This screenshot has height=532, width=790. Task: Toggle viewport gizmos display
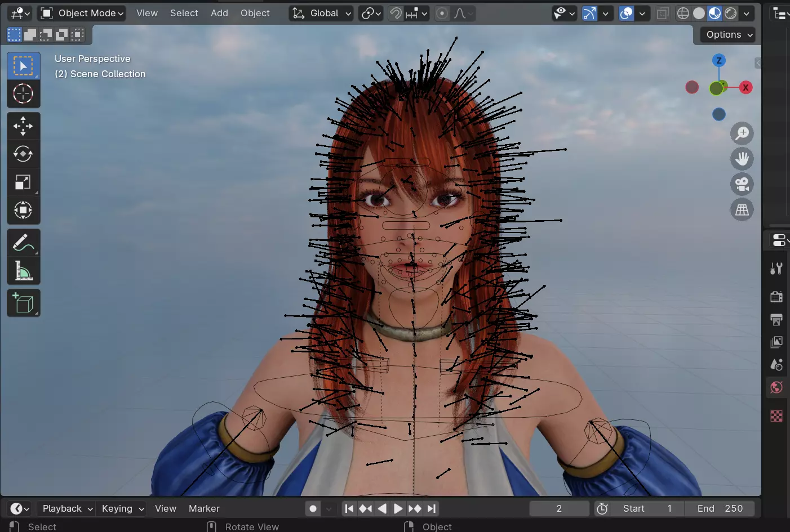click(589, 13)
